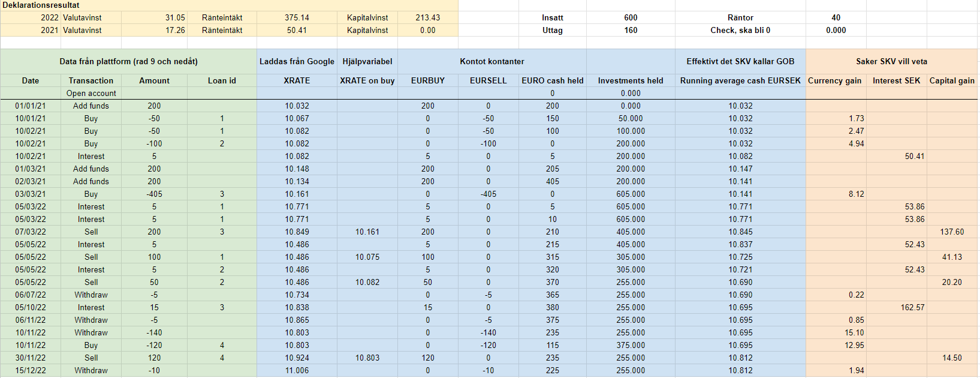This screenshot has height=378, width=980.
Task: Click the Räntor value 40 cell
Action: point(836,17)
